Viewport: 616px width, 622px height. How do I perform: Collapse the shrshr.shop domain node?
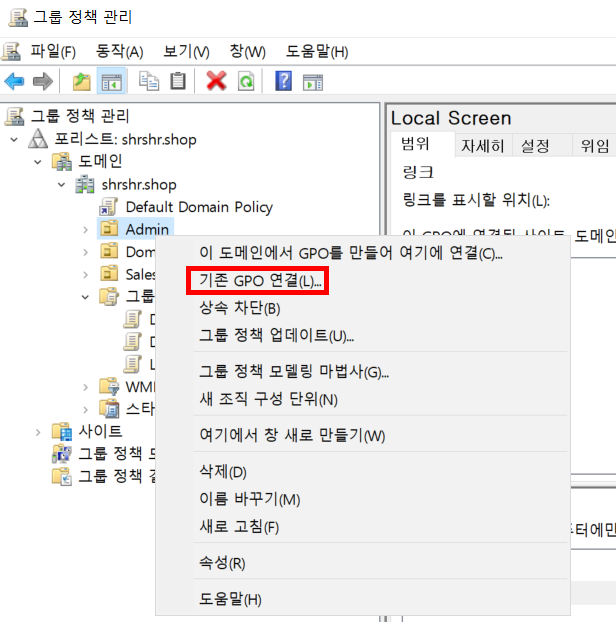tap(61, 184)
